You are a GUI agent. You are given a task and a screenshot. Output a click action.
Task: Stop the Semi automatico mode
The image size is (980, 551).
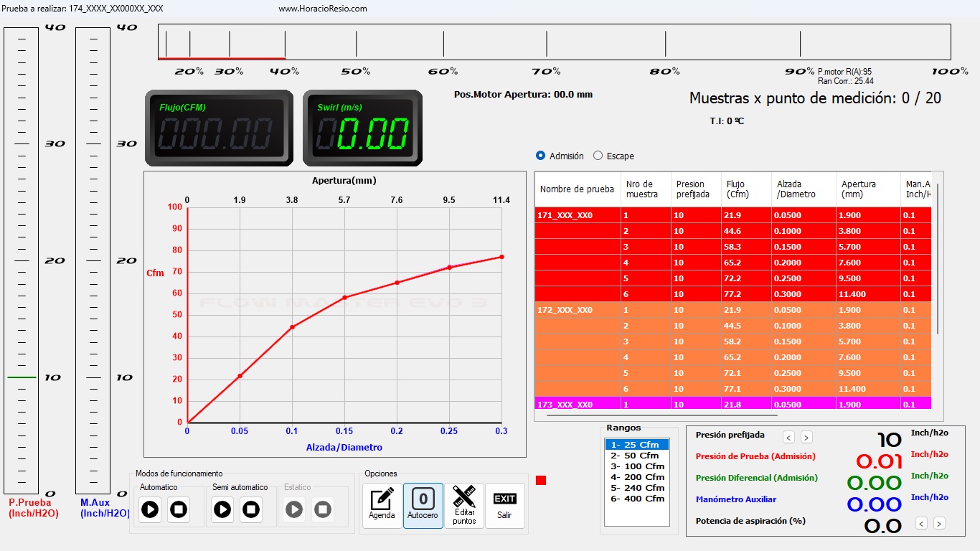[x=251, y=509]
